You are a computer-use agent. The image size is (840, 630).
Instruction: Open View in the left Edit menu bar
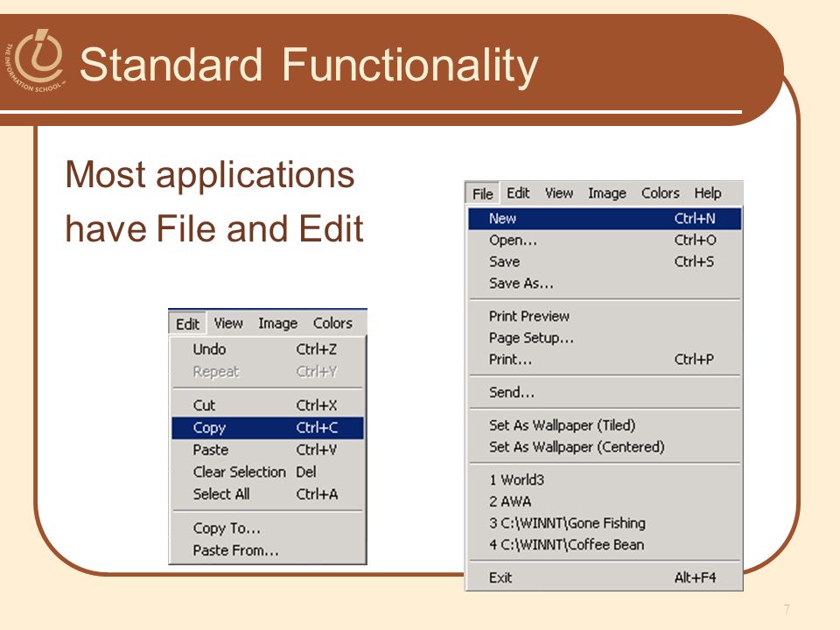(x=228, y=324)
